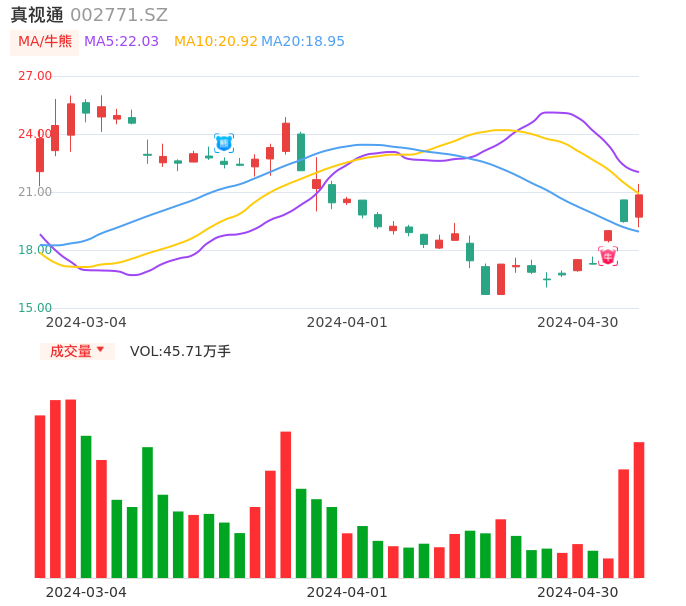
Task: Click the VOL:45.71万手 volume readout
Action: pos(180,351)
